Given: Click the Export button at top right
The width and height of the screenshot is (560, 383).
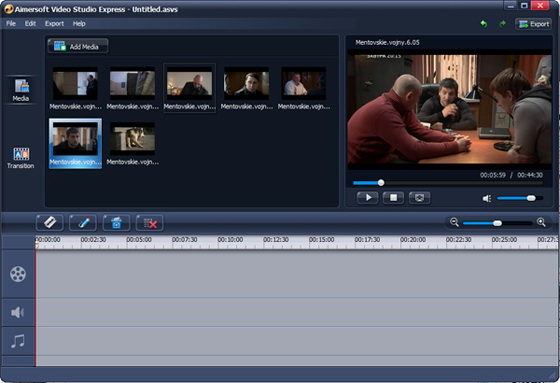Looking at the screenshot, I should coord(534,24).
